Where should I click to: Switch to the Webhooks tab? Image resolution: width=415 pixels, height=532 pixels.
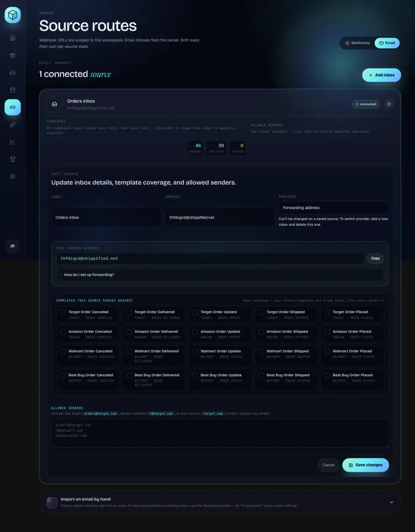click(x=357, y=43)
